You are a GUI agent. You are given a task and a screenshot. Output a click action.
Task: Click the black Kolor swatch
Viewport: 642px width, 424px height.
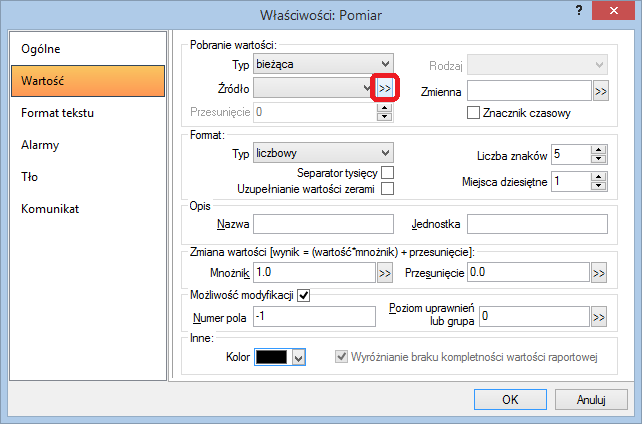click(x=271, y=357)
